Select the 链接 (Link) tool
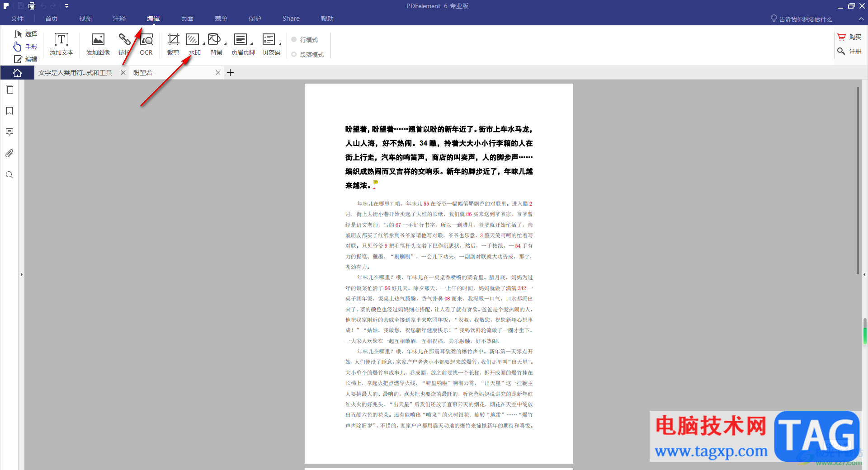 point(124,44)
